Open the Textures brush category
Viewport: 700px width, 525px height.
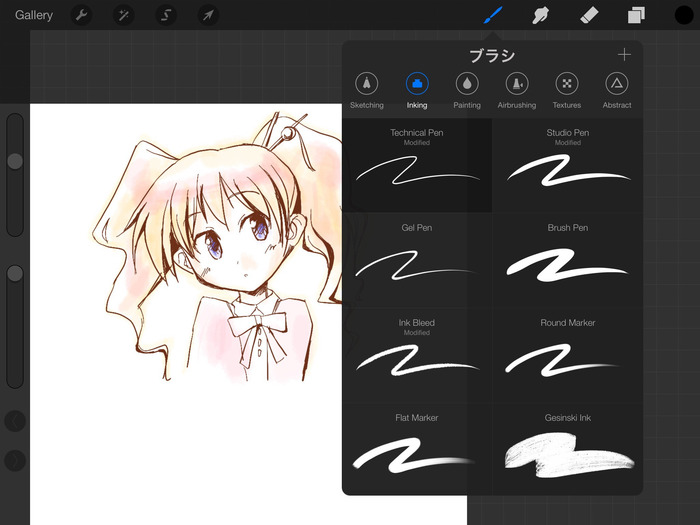(x=567, y=91)
